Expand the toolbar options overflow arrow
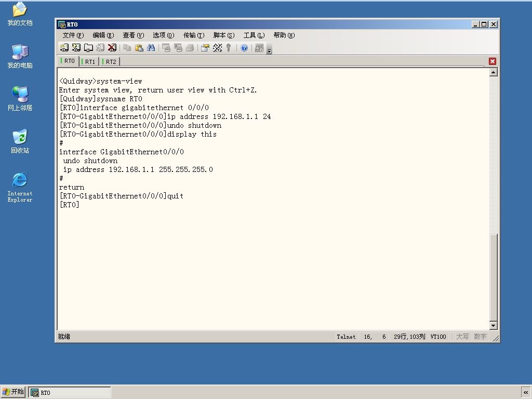Screen dimensions: 532x399 point(270,48)
